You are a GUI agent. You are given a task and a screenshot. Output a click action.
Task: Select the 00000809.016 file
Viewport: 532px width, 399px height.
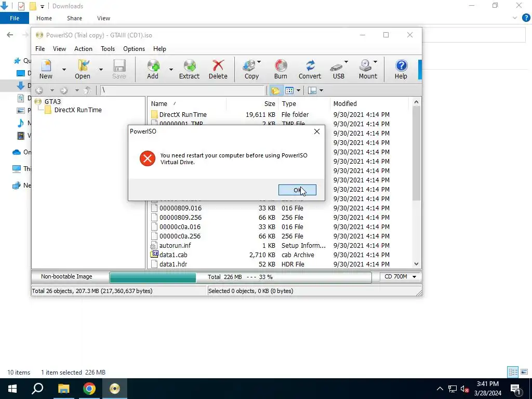270,208
